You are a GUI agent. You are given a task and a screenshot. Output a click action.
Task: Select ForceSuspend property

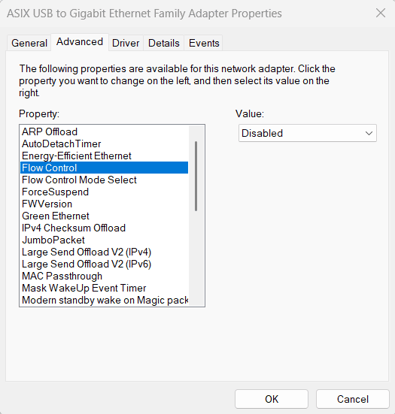pos(104,192)
